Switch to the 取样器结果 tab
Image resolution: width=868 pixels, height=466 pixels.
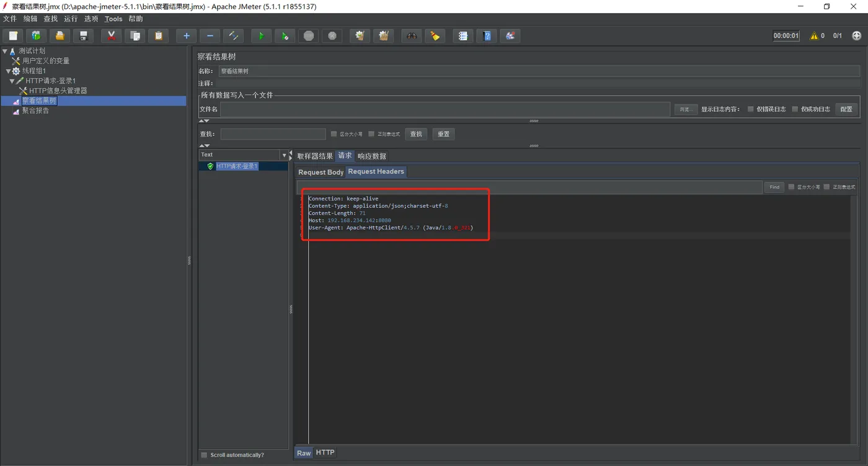tap(315, 156)
